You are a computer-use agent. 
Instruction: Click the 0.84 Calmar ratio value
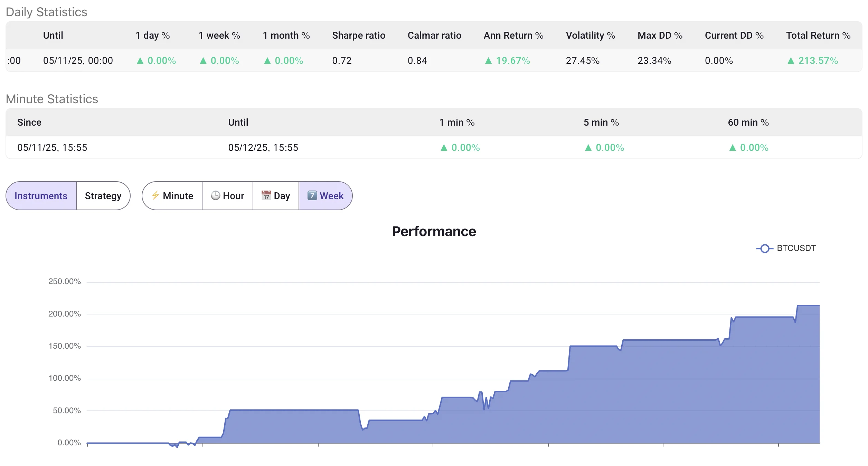[x=417, y=60]
